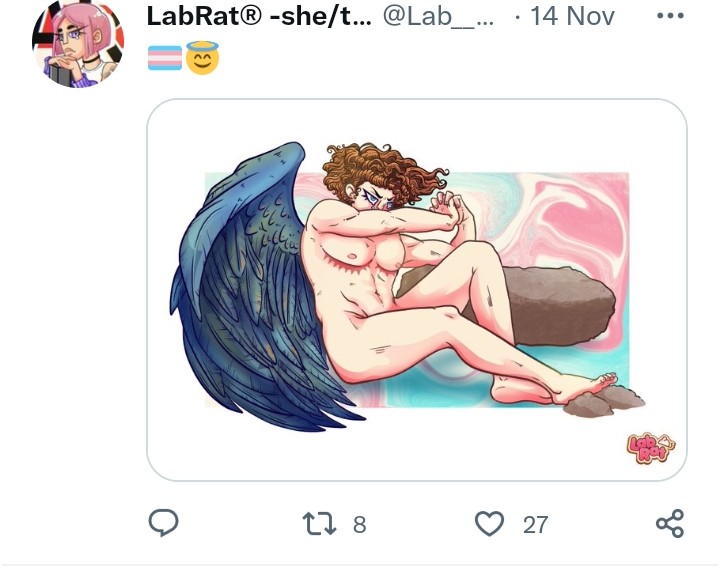Screen dimensions: 720x577
Task: Click the like count 27
Action: [x=535, y=525]
